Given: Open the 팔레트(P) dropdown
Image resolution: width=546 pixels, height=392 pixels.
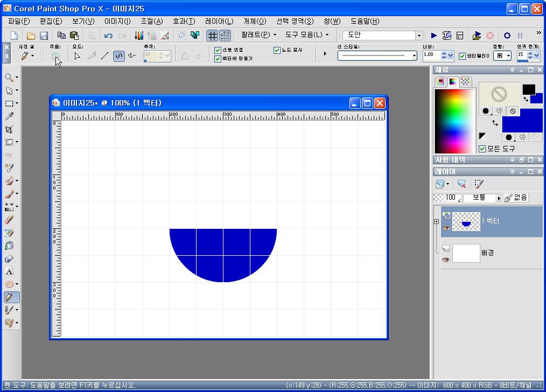Looking at the screenshot, I should pyautogui.click(x=258, y=35).
